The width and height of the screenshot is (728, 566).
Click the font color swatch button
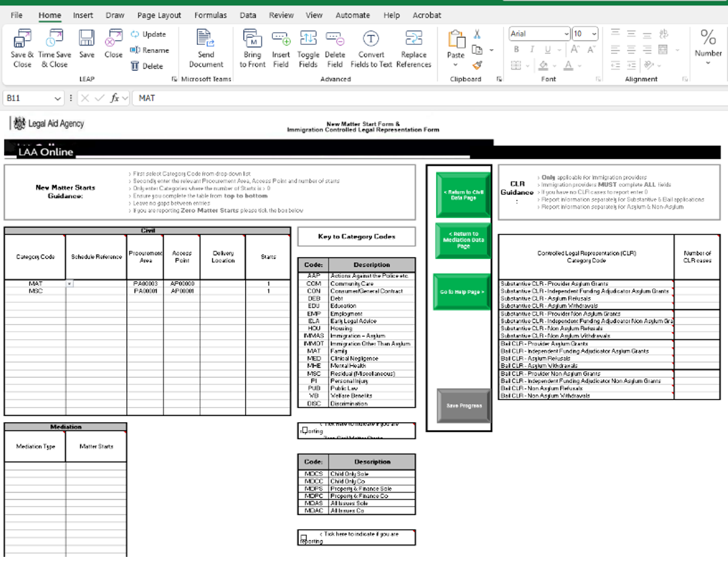click(568, 66)
